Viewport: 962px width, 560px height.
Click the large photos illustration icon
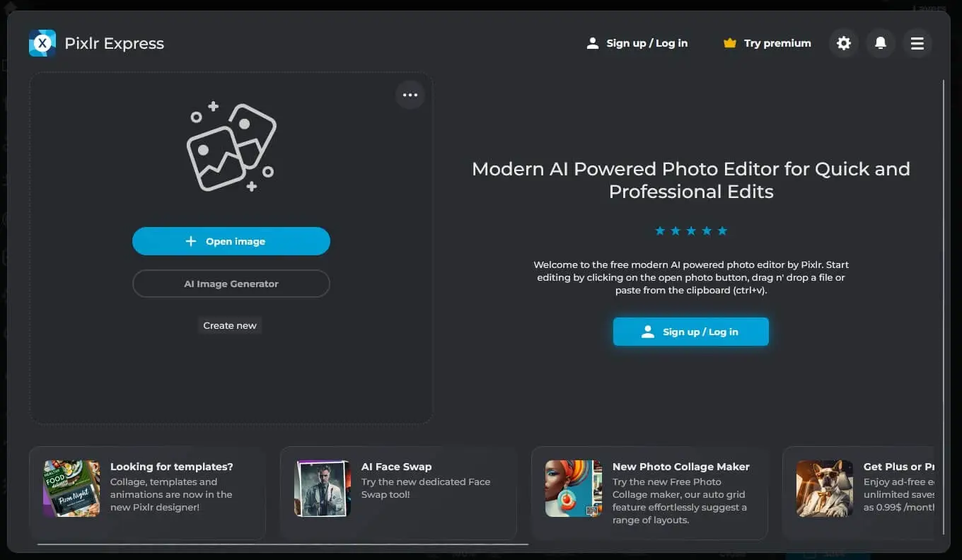click(231, 146)
